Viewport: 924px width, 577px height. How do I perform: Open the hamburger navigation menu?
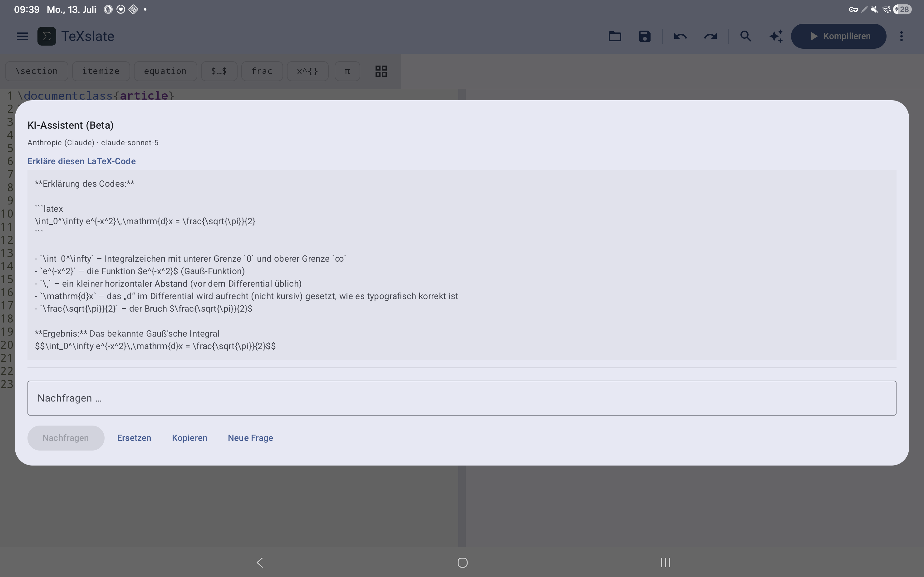(22, 36)
